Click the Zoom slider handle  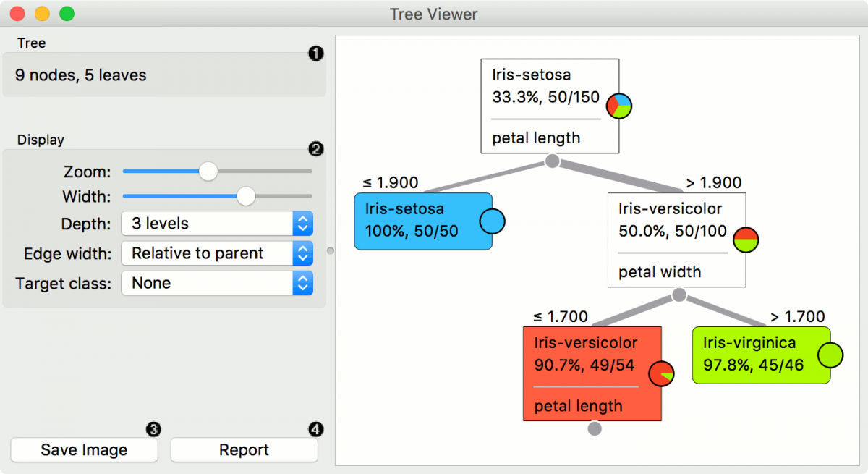click(x=208, y=172)
